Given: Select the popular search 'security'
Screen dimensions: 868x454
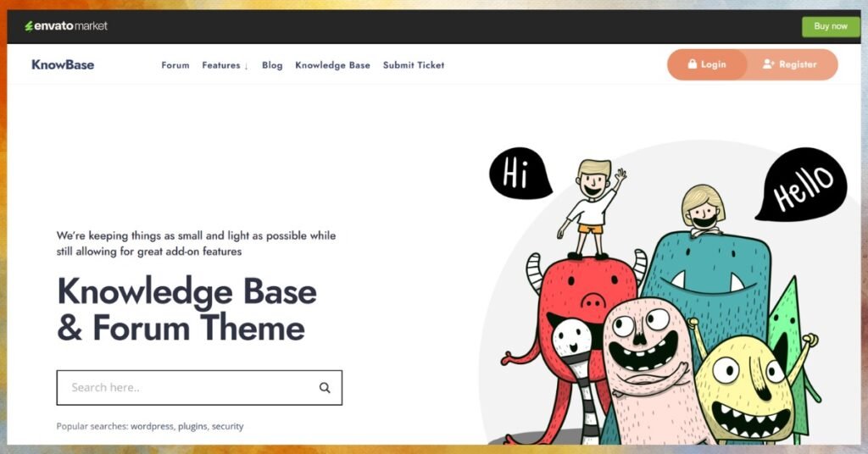Looking at the screenshot, I should tap(227, 426).
